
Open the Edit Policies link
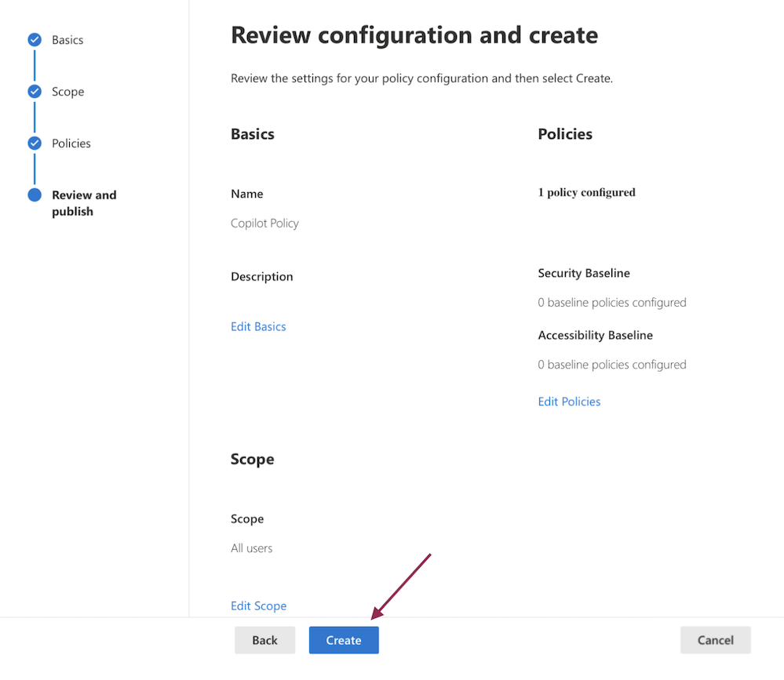(x=569, y=402)
